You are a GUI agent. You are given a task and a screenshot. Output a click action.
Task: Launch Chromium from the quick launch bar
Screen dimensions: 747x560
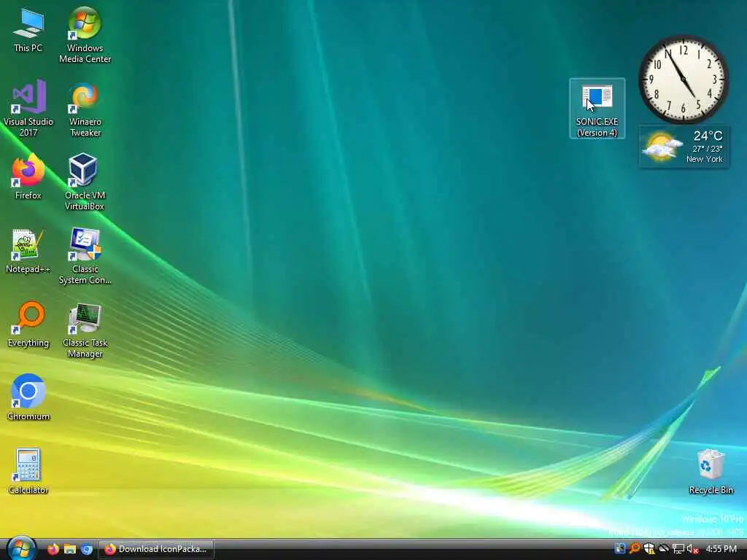[x=86, y=549]
